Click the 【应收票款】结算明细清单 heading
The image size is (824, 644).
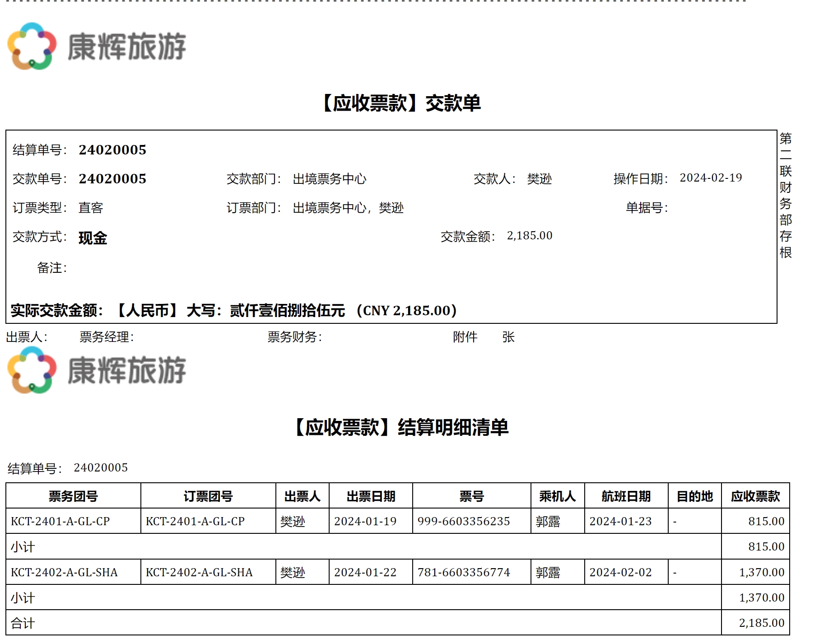[400, 427]
